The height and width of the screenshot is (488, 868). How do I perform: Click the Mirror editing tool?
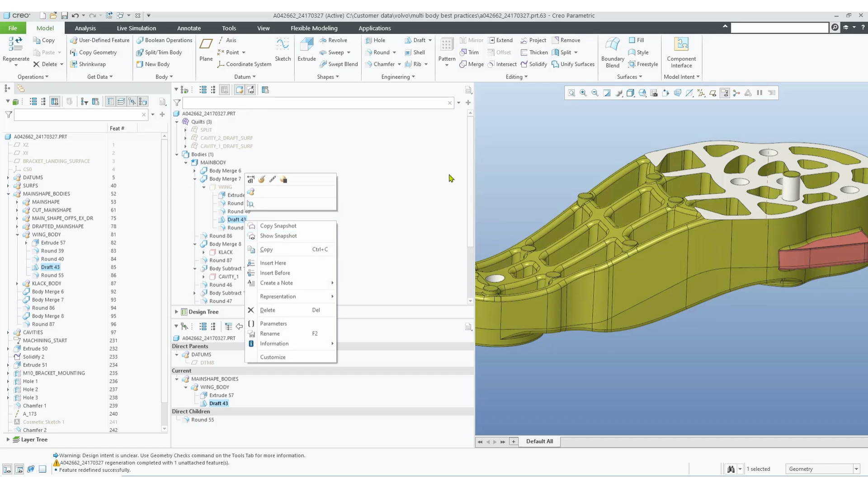[x=471, y=40]
